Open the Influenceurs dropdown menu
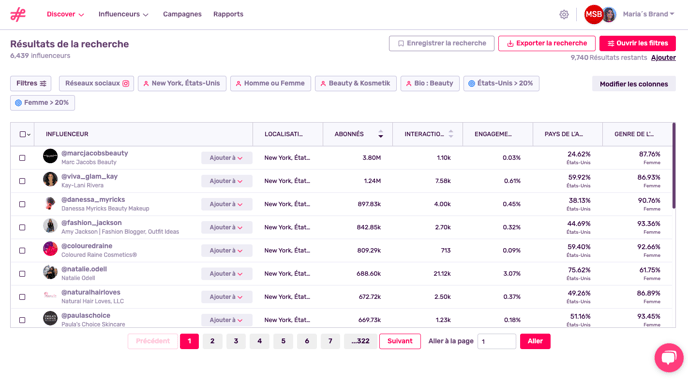This screenshot has width=688, height=380. (123, 14)
